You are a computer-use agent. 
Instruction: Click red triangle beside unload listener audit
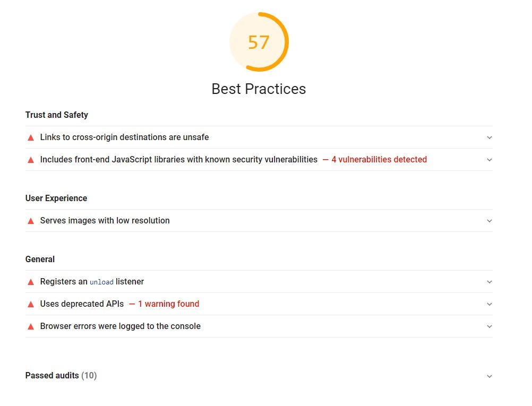(31, 282)
